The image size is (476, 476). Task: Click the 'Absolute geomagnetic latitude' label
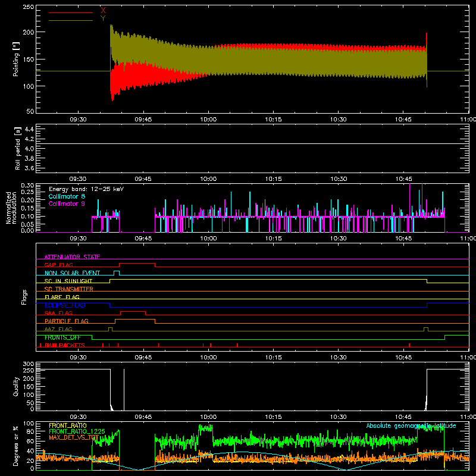coord(411,425)
